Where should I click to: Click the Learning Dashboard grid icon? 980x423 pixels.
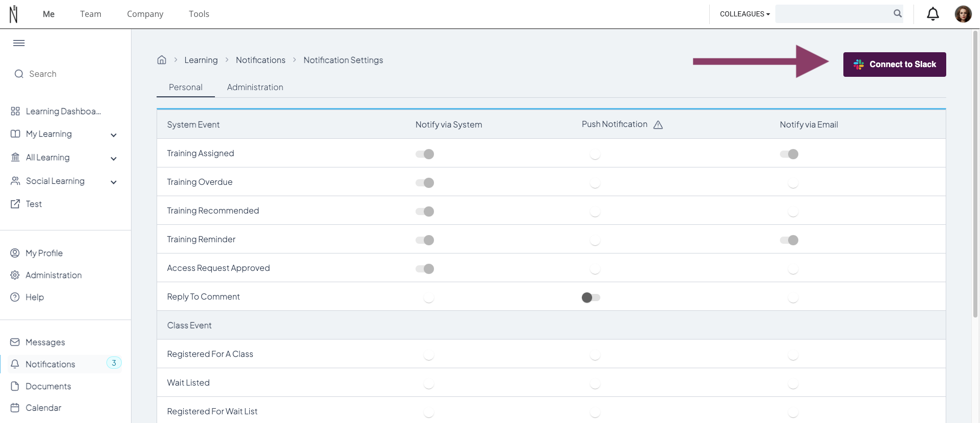coord(15,111)
